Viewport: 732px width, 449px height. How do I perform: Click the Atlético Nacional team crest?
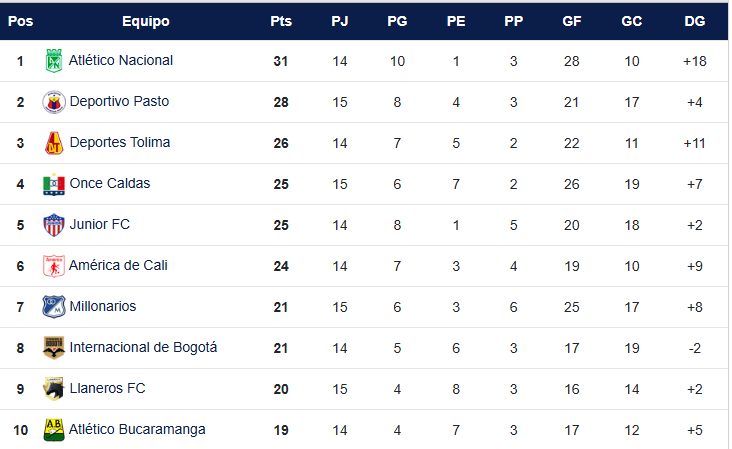point(54,61)
